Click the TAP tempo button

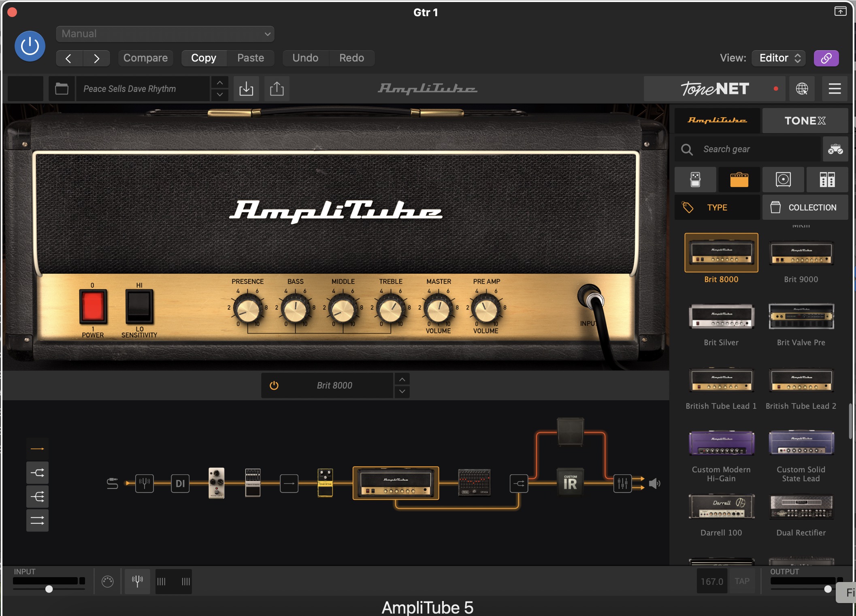742,582
